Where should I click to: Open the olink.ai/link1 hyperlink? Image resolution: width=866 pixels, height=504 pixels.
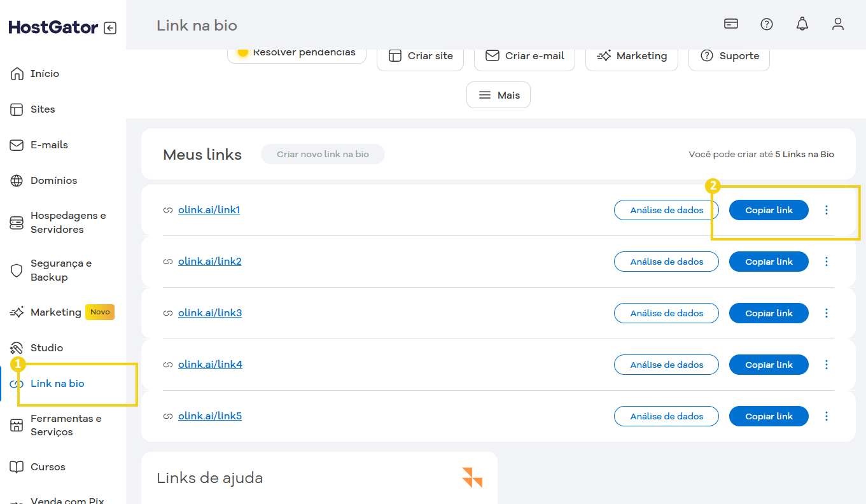click(x=209, y=210)
